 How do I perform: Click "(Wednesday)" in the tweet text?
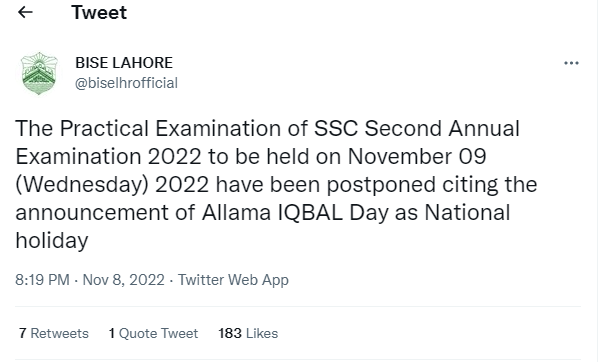pyautogui.click(x=82, y=184)
